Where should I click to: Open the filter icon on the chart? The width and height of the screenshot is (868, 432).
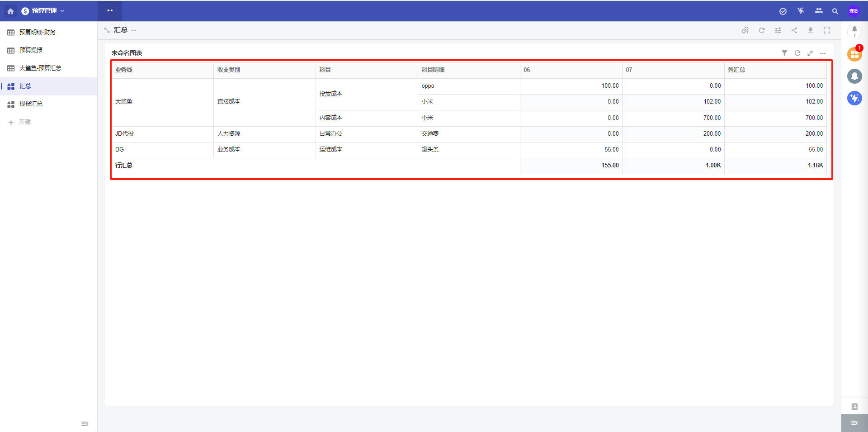pos(784,53)
